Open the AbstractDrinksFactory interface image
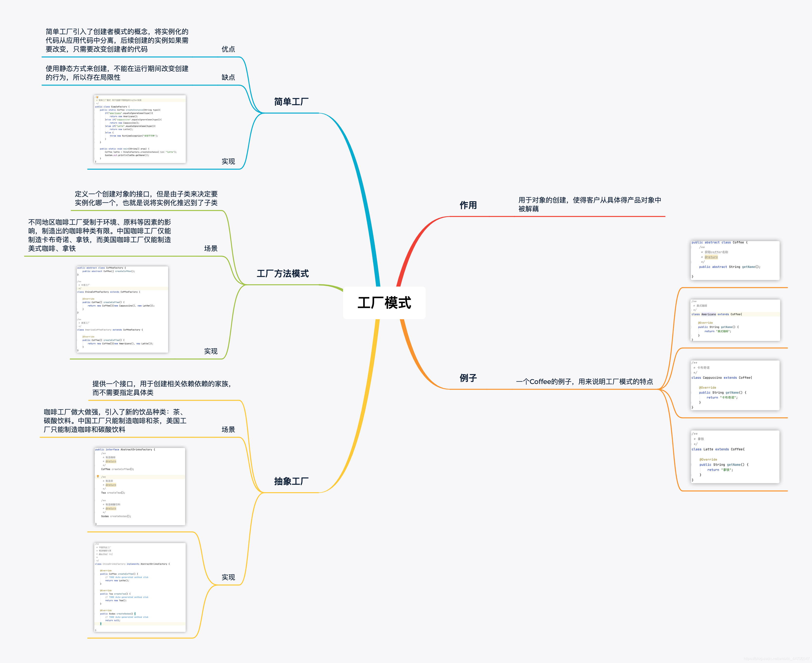The width and height of the screenshot is (812, 663). (140, 486)
